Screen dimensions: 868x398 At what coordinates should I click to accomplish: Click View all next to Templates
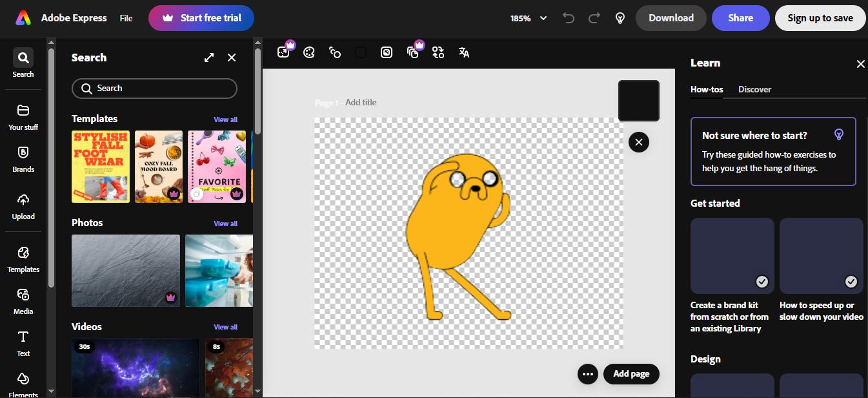tap(225, 120)
